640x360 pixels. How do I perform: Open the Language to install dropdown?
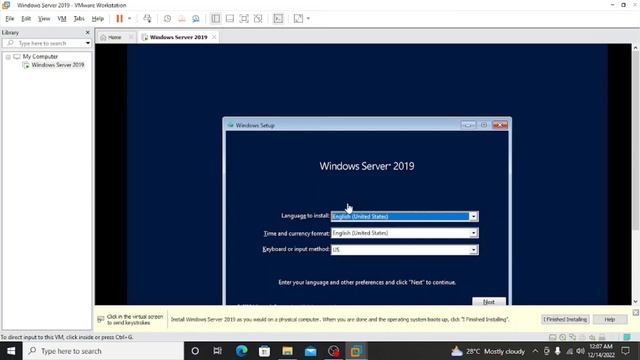pyautogui.click(x=473, y=216)
